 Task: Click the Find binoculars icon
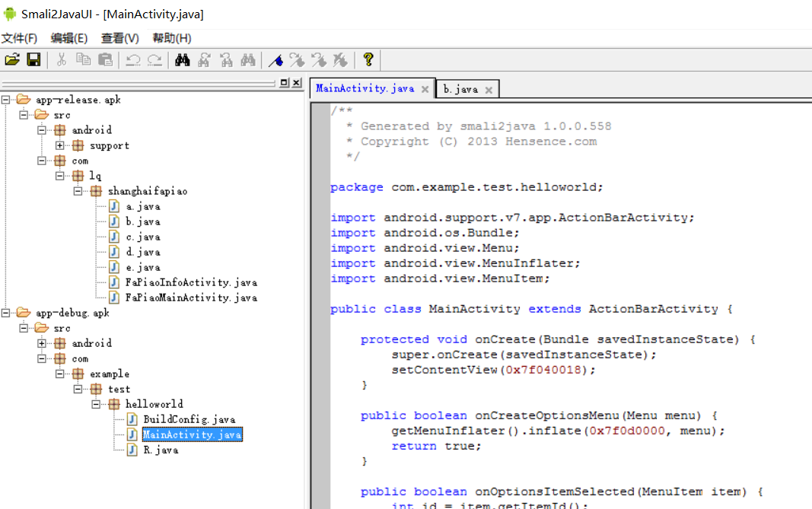(x=183, y=59)
